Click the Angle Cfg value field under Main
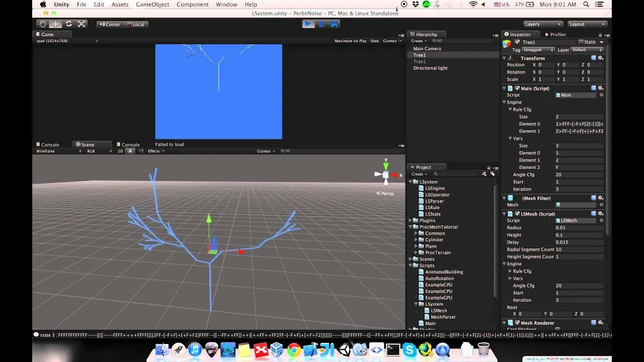 click(579, 174)
